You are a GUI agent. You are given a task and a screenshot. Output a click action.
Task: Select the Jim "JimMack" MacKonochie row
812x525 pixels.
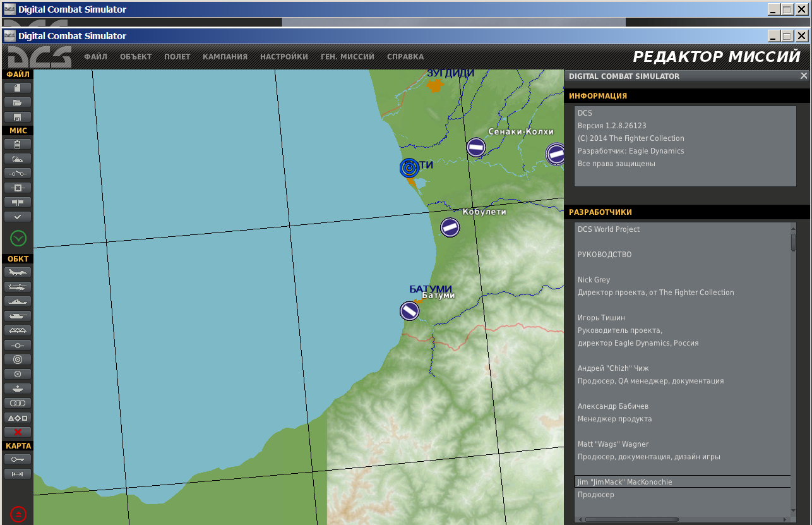coord(683,482)
